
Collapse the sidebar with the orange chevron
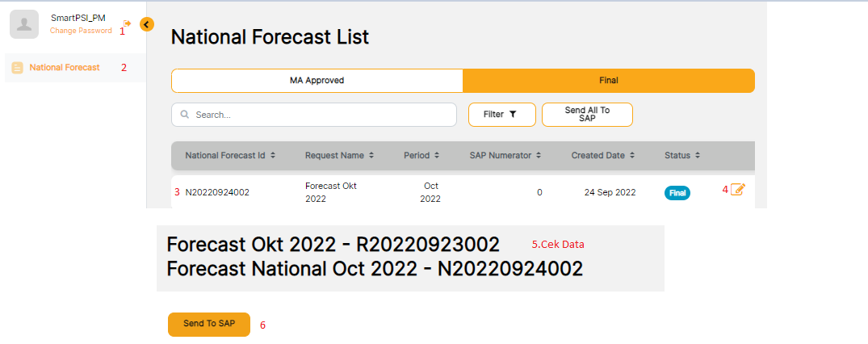[146, 24]
